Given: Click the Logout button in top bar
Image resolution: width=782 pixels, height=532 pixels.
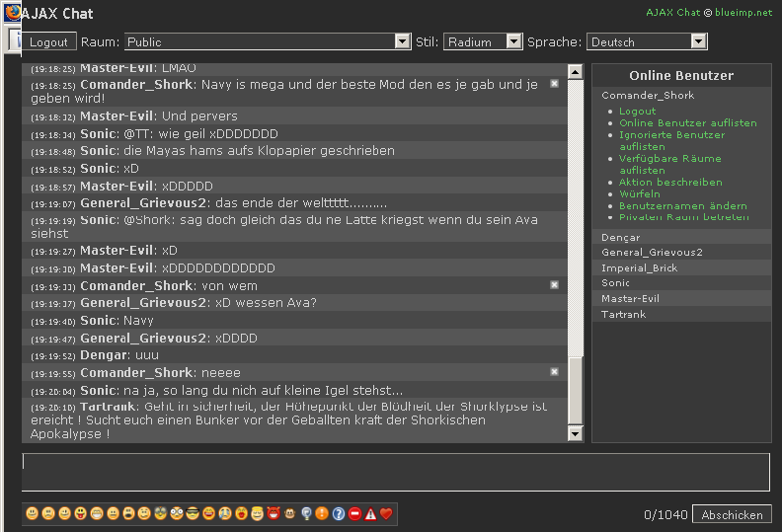Looking at the screenshot, I should [47, 41].
